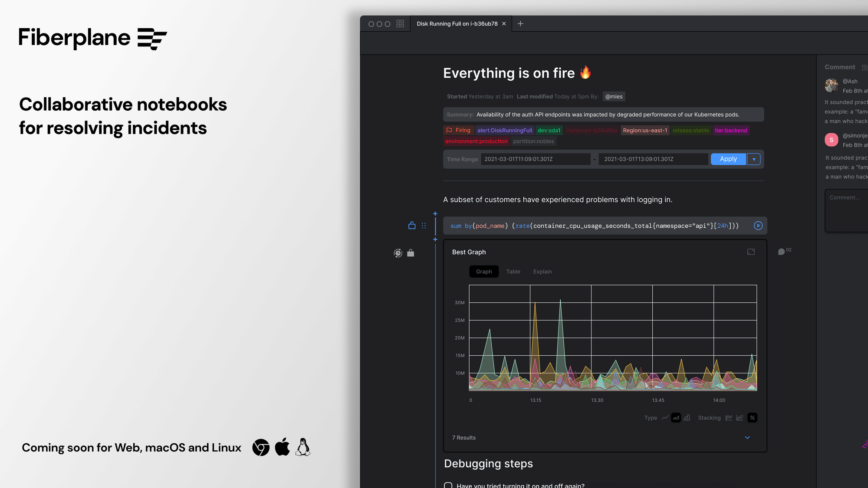The height and width of the screenshot is (488, 868).
Task: Switch to the Explain tab
Action: 542,272
